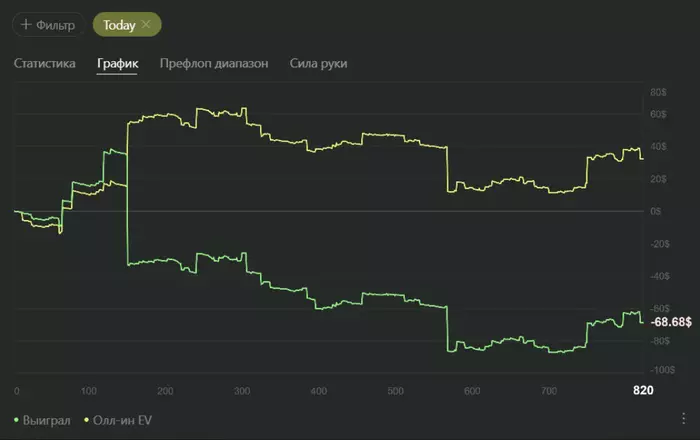
Task: Click the 500 mark on the horizontal axis
Action: (395, 390)
